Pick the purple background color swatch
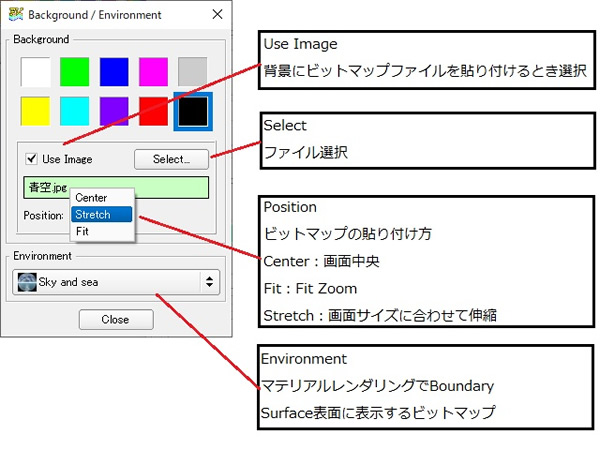This screenshot has width=600, height=450. click(x=113, y=111)
